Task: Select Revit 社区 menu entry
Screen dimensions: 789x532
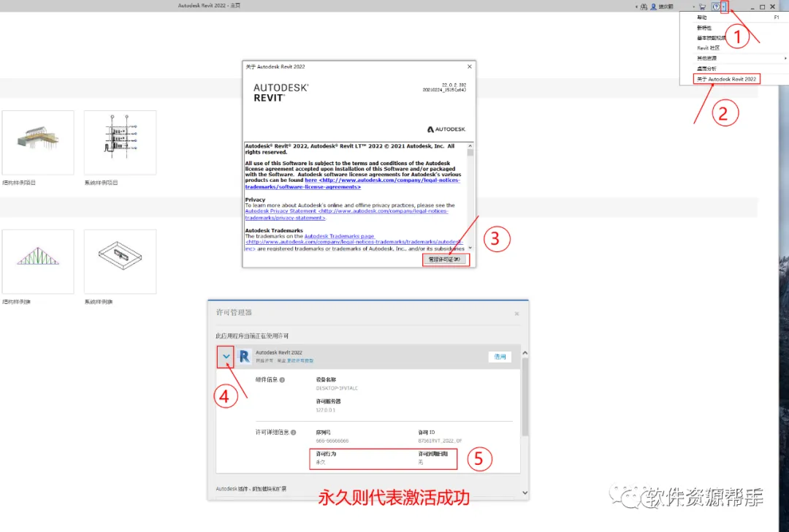Action: pyautogui.click(x=708, y=48)
